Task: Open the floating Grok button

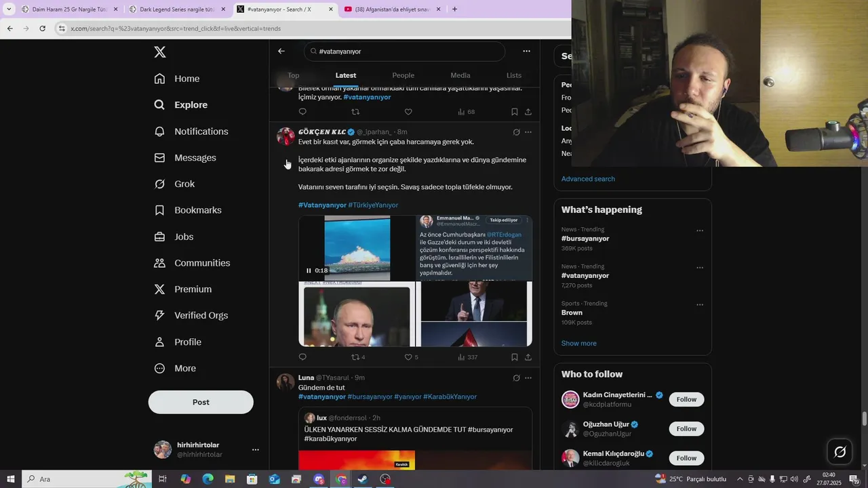Action: click(x=840, y=452)
